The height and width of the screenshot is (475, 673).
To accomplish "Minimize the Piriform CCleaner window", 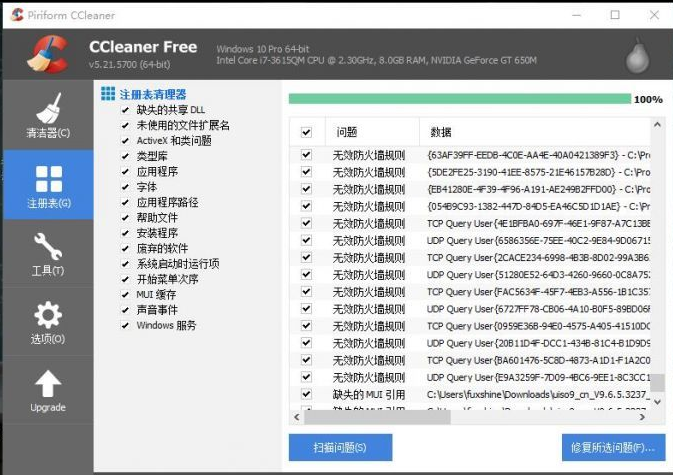I will point(576,15).
